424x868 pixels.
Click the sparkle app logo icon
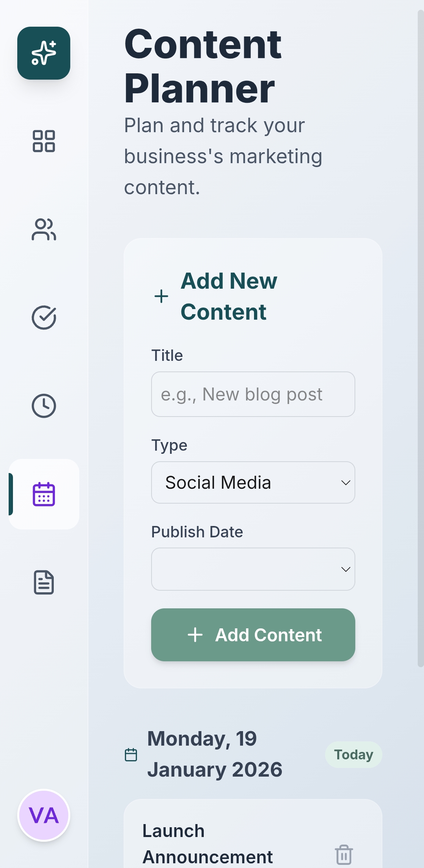pos(43,53)
